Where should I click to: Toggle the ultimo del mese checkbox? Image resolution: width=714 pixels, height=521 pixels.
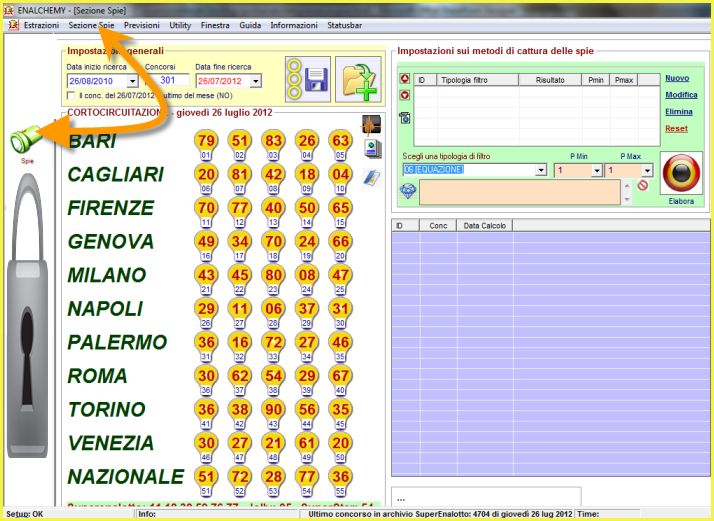(71, 96)
